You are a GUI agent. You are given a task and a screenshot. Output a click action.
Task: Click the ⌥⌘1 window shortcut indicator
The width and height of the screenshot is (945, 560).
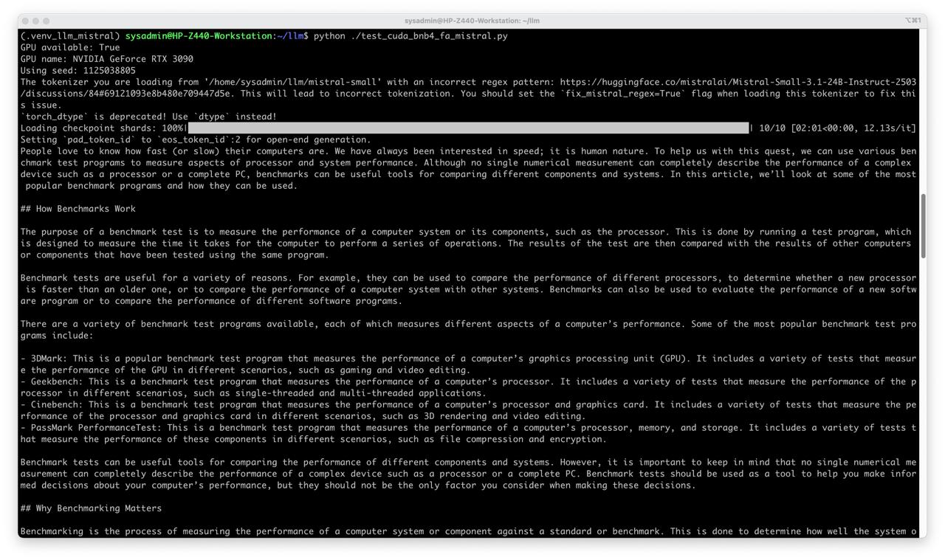pyautogui.click(x=913, y=21)
